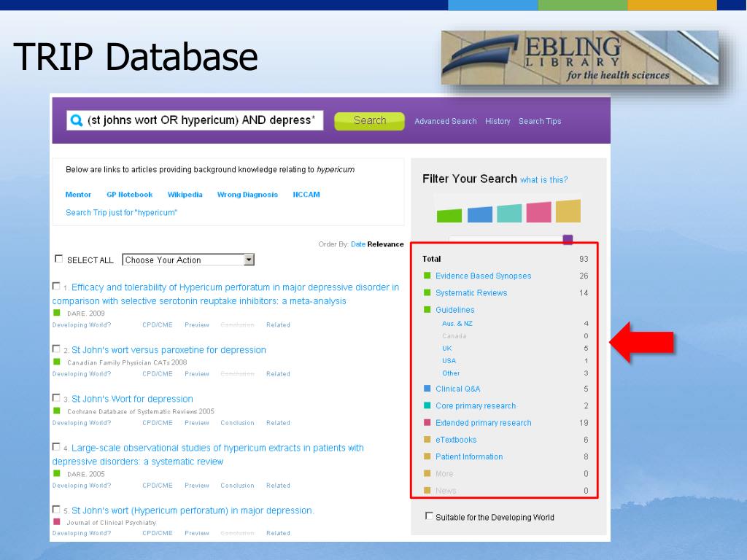Image resolution: width=747 pixels, height=560 pixels.
Task: Click the teal filter bar in chart
Action: coord(509,214)
